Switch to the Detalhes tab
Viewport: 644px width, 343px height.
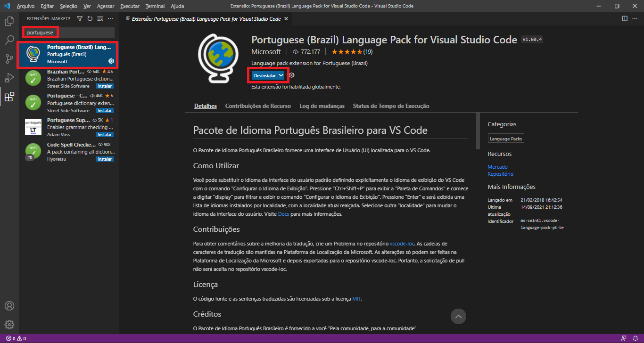pyautogui.click(x=206, y=106)
